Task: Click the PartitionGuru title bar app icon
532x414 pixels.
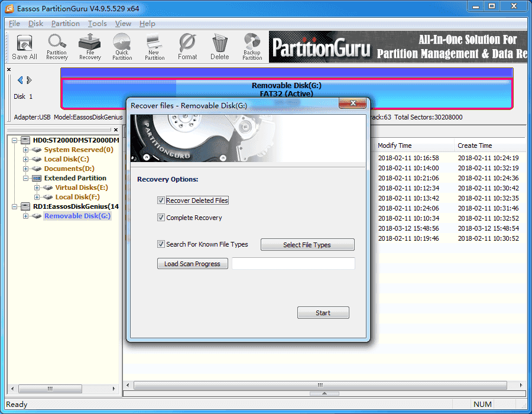Action: [9, 8]
